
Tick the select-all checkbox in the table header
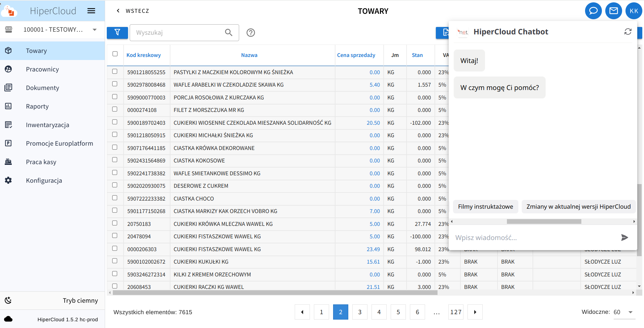115,54
